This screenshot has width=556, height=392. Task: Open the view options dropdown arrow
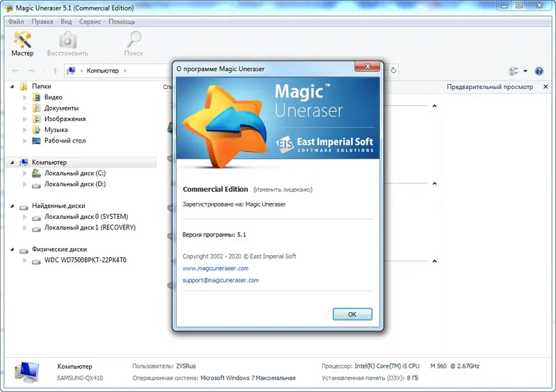(525, 71)
